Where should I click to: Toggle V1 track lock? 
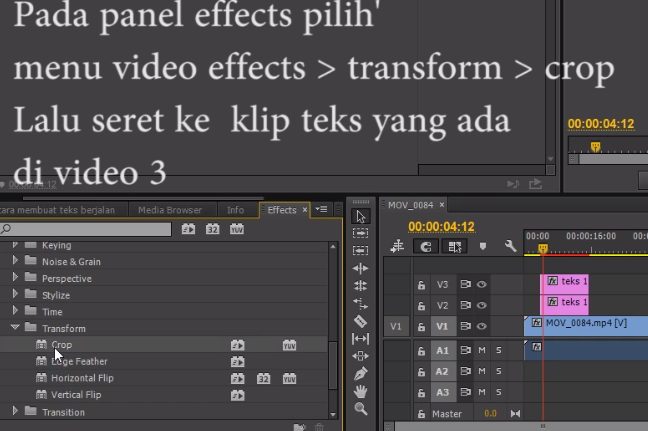tap(421, 326)
